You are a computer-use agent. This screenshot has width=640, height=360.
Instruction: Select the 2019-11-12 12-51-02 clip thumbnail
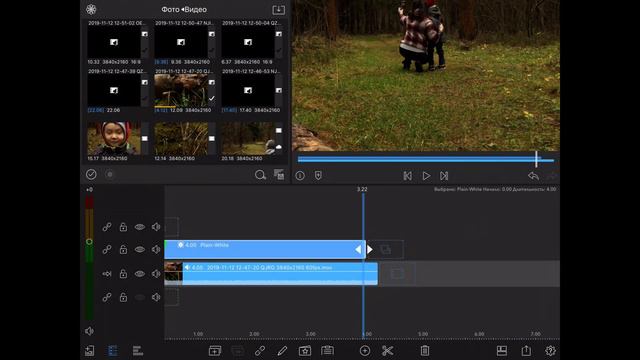[x=114, y=42]
